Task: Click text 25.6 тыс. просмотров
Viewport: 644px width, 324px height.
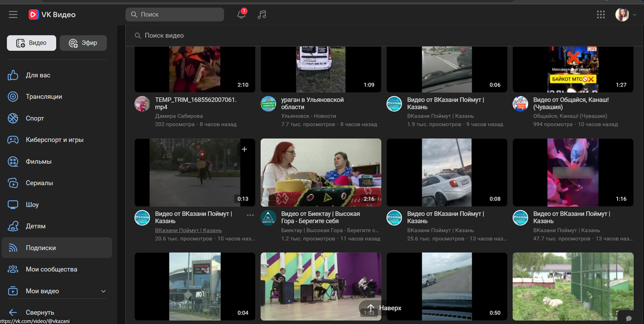Action: click(435, 238)
